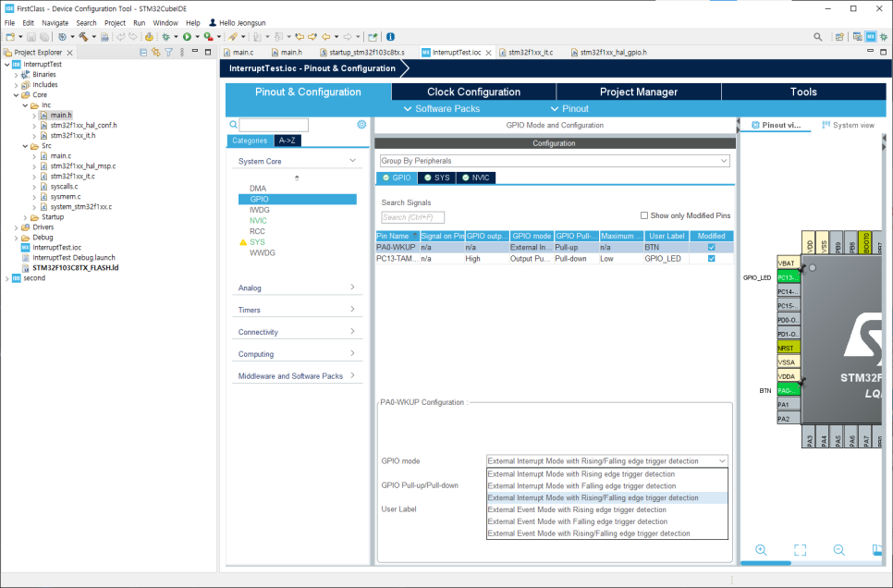Click the green PC13 pin on chip
The image size is (893, 588).
[x=789, y=277]
